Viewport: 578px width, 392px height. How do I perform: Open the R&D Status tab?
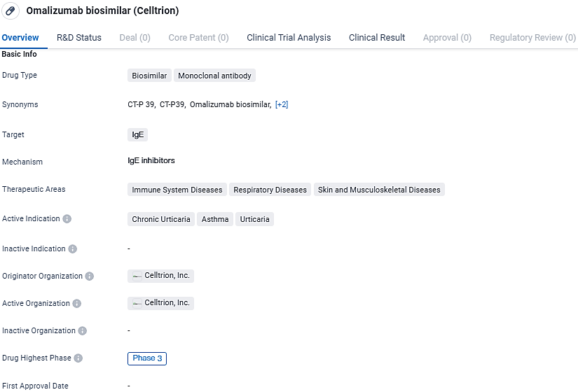tap(79, 38)
